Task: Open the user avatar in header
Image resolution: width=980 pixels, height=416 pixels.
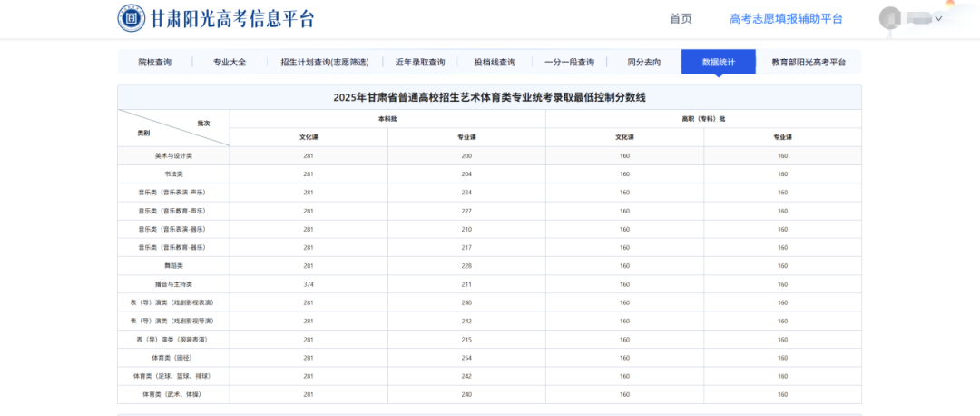Action: click(x=889, y=18)
